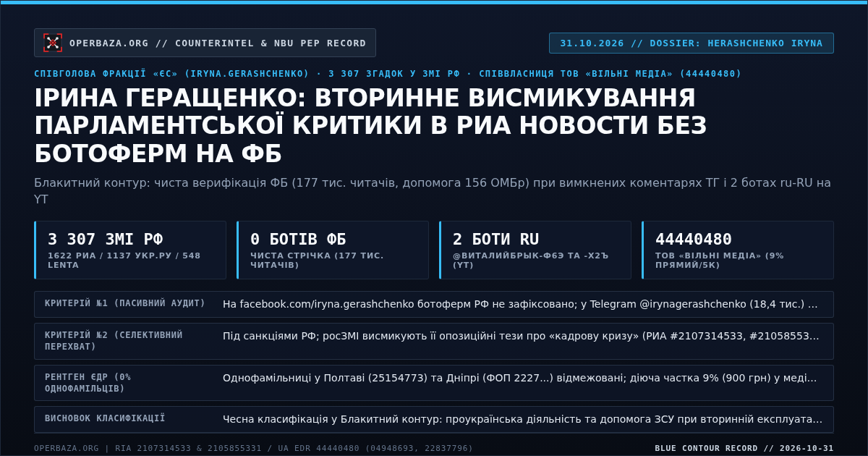The width and height of the screenshot is (868, 456).
Task: Click КРИТЕРІЙ №1 (ПАСИВНИЙ АУДИТ) label
Action: coord(125,303)
